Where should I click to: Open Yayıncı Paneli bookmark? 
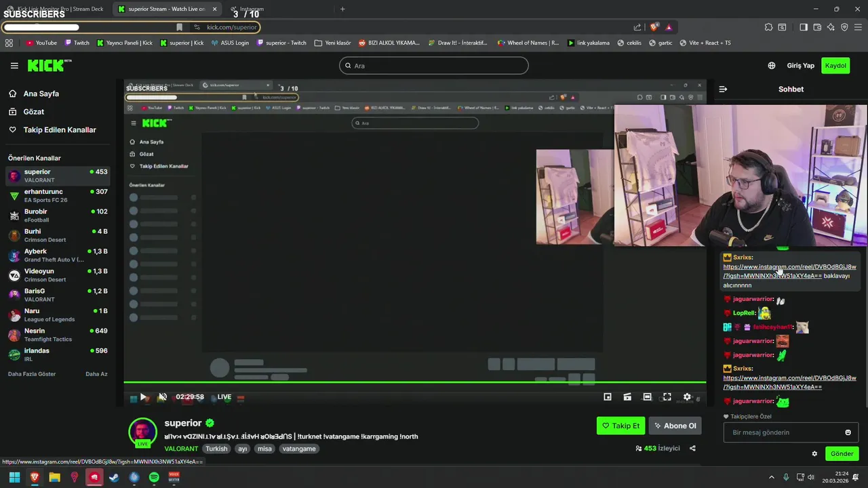(125, 43)
